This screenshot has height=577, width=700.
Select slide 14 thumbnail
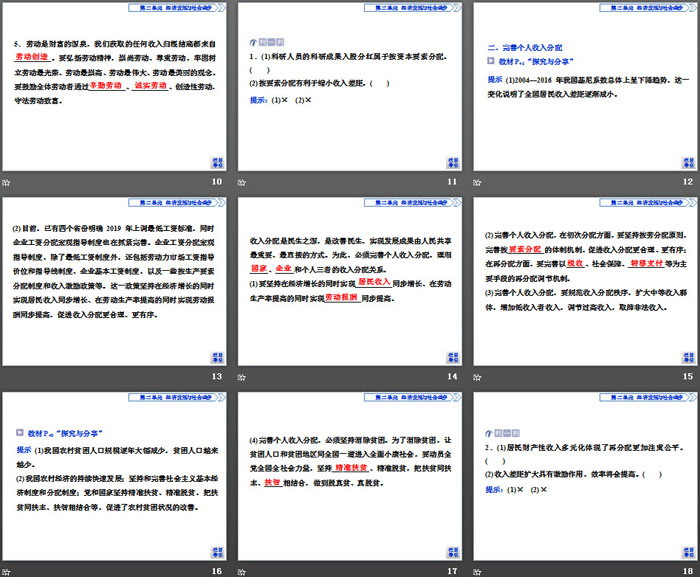pyautogui.click(x=350, y=281)
